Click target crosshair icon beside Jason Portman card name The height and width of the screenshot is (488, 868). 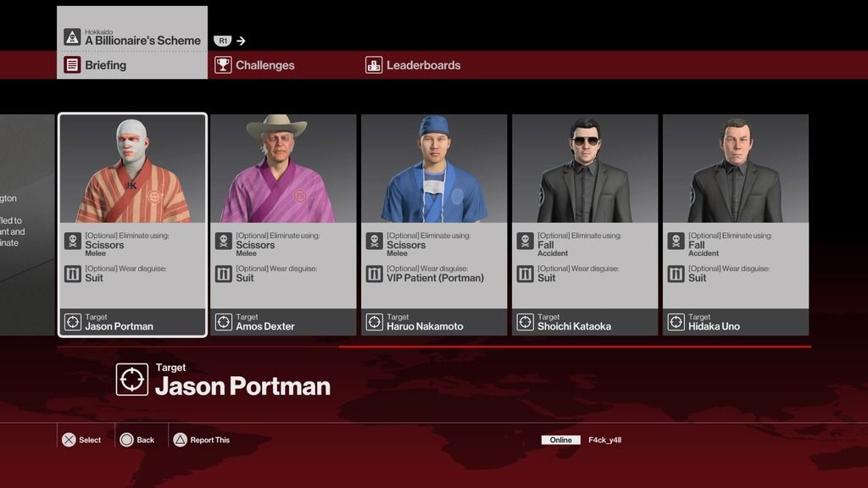73,322
